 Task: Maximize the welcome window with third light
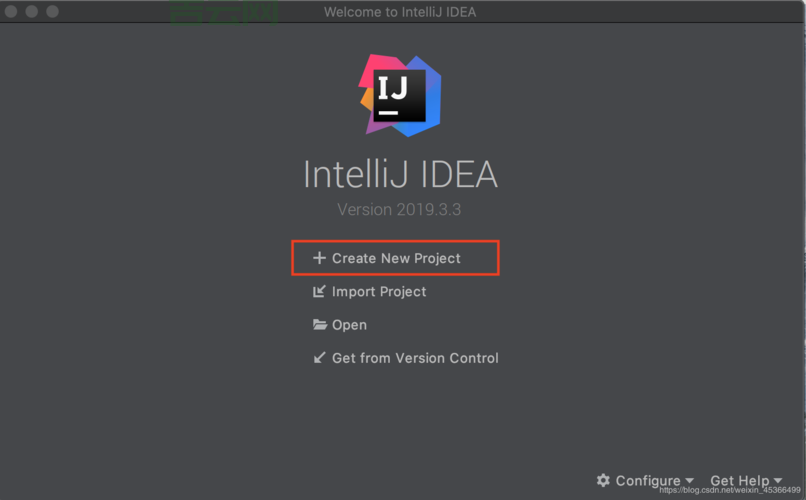coord(52,11)
